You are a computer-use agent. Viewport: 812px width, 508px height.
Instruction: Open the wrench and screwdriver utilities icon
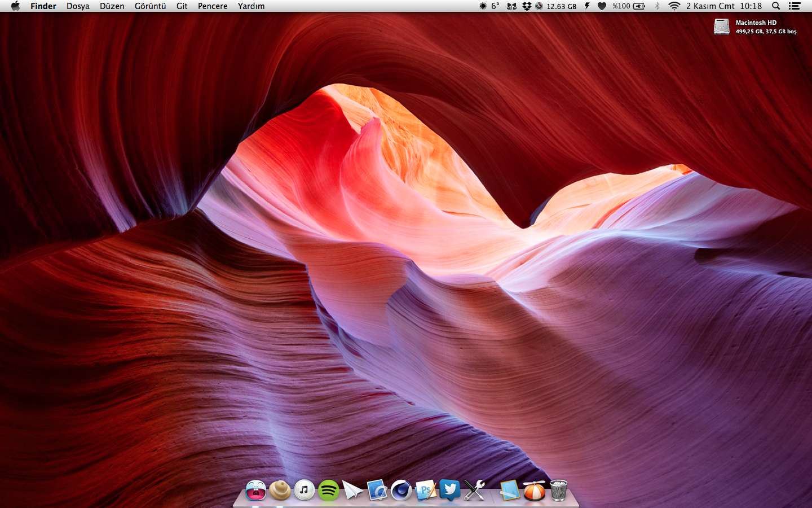[474, 490]
